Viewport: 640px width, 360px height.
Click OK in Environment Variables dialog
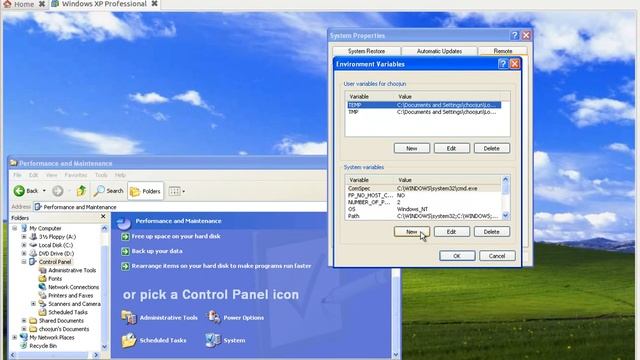[457, 256]
